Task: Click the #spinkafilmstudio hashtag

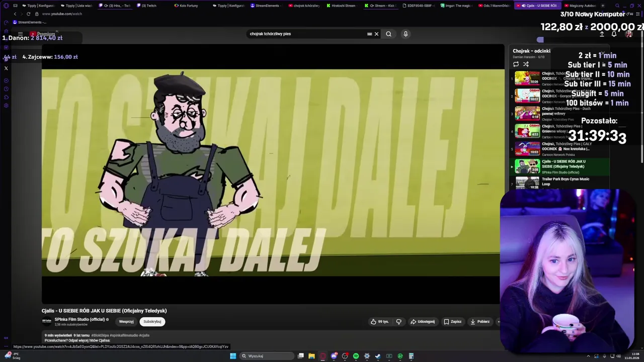Action: (123, 335)
